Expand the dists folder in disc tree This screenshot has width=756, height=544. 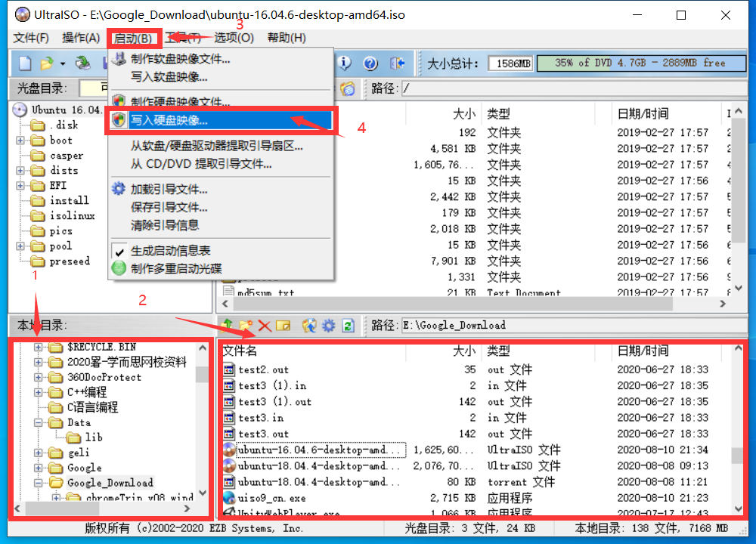tap(20, 171)
